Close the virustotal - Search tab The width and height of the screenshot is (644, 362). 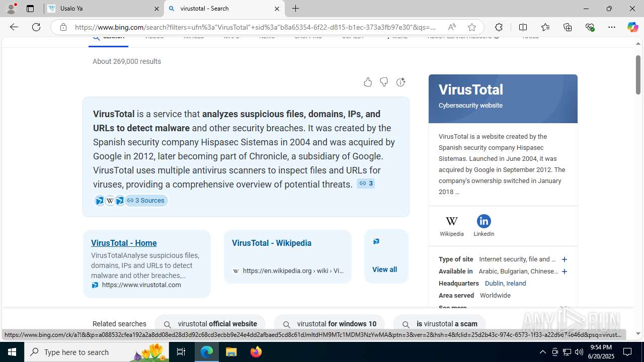(277, 9)
